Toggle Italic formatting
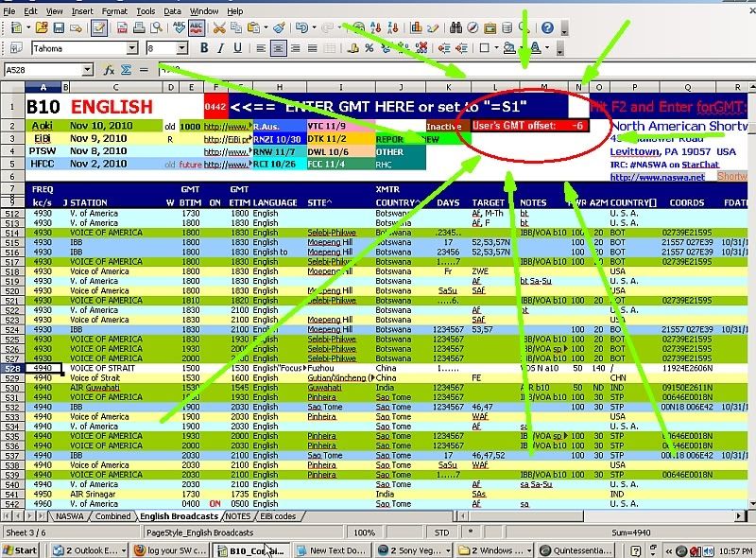This screenshot has height=558, width=756. click(219, 47)
